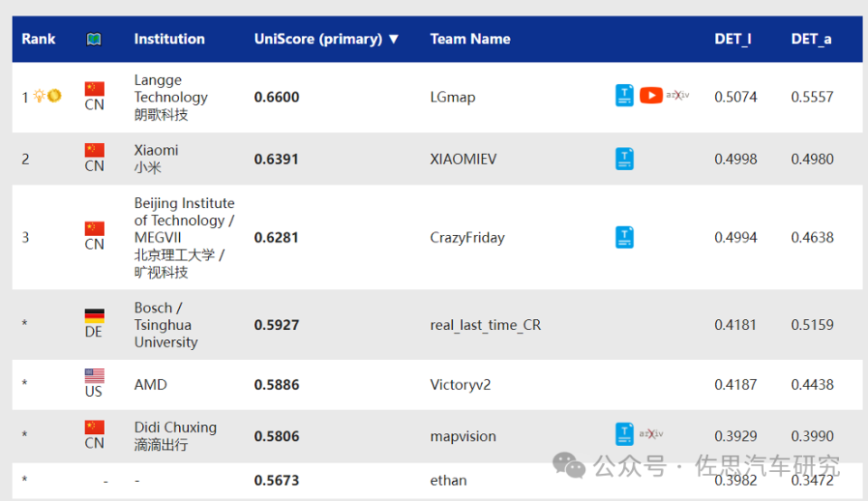Click China flag in Xiaomi row
Screen dimensions: 868x501
[94, 150]
